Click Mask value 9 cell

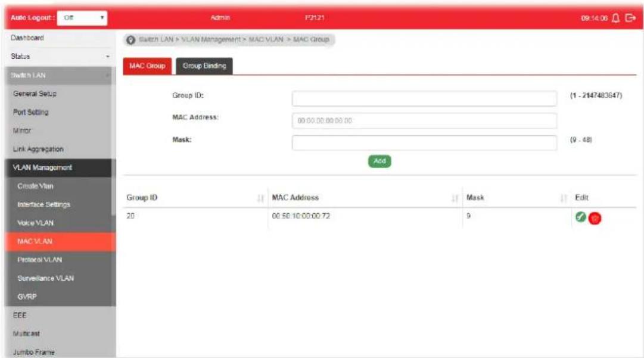pos(468,216)
